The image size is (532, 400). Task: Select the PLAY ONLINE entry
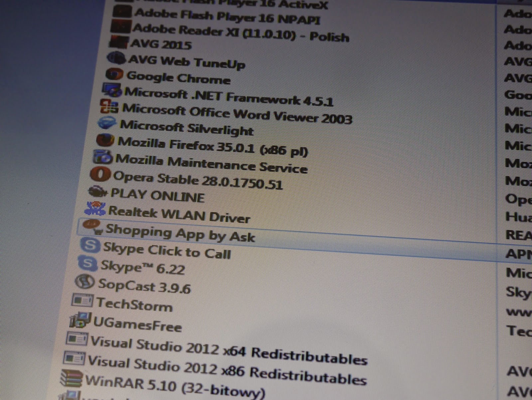tap(157, 195)
